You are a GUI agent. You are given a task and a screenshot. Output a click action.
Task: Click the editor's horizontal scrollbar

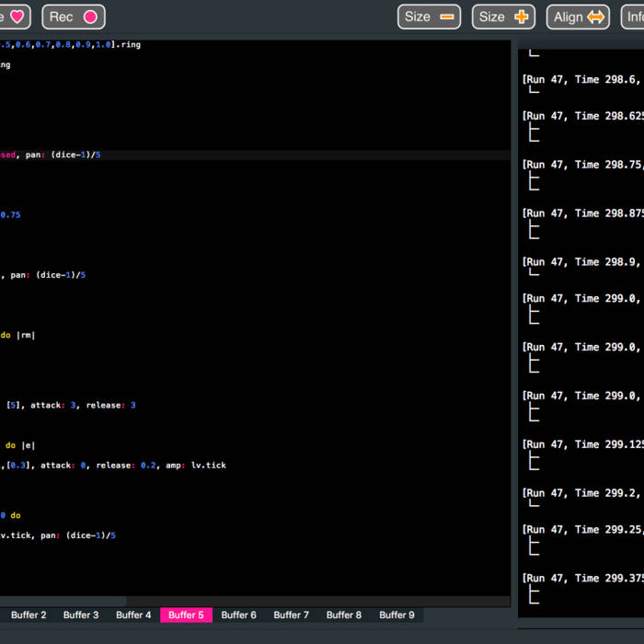click(64, 602)
